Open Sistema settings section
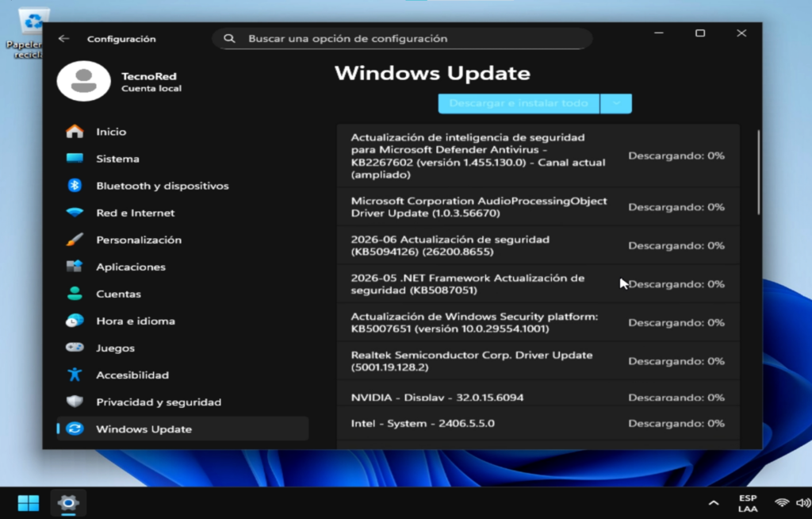812x519 pixels. [x=182, y=158]
